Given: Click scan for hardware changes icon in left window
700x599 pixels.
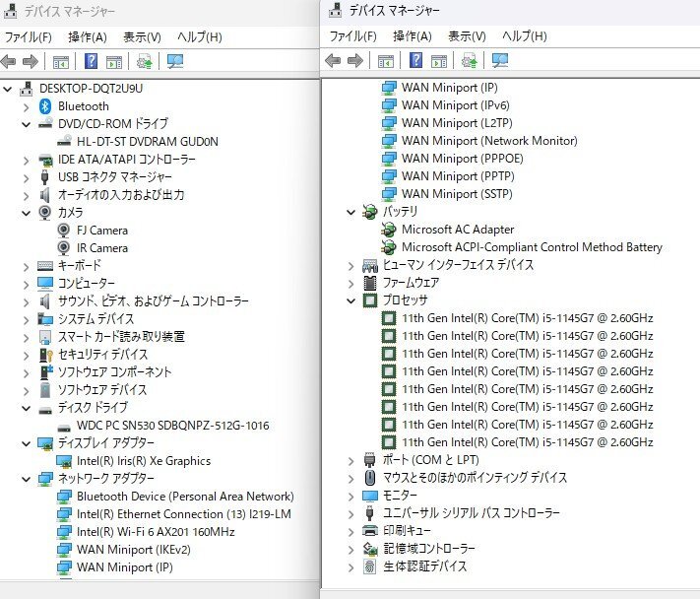Looking at the screenshot, I should coord(175,61).
